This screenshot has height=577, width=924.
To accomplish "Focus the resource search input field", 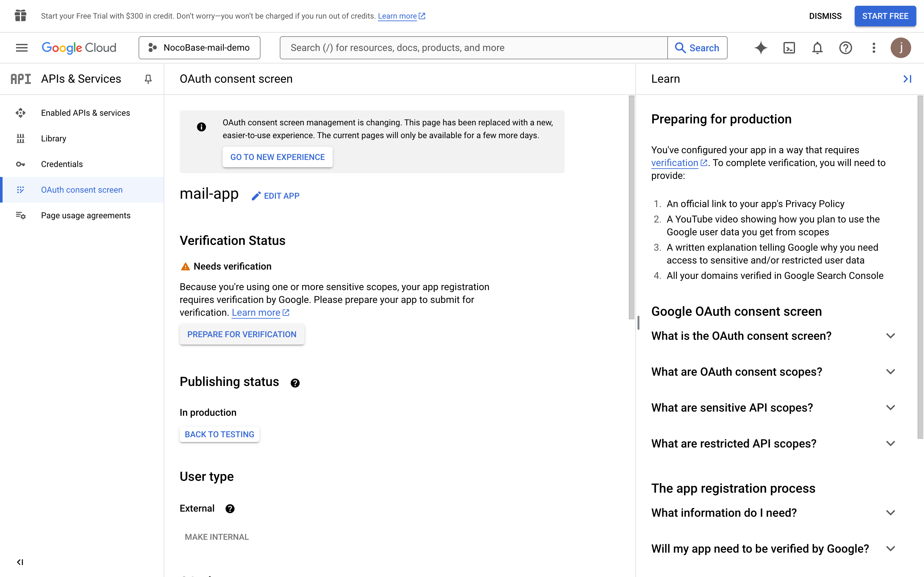I will click(x=474, y=48).
